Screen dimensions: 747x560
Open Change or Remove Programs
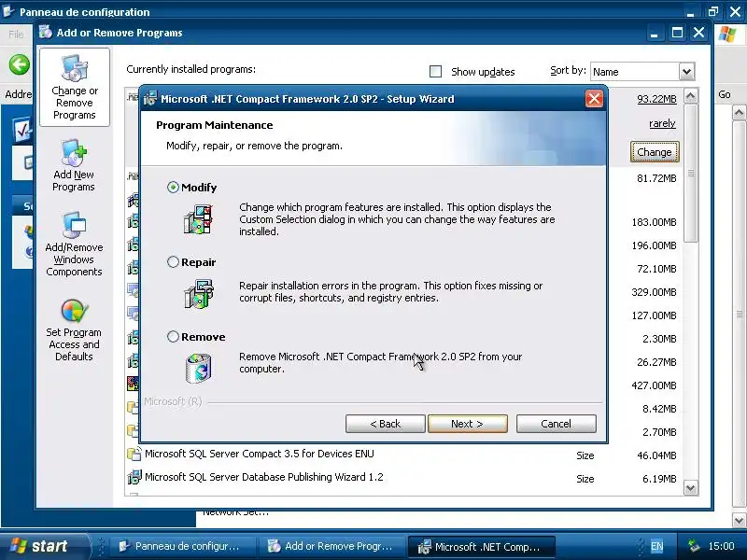pos(75,87)
